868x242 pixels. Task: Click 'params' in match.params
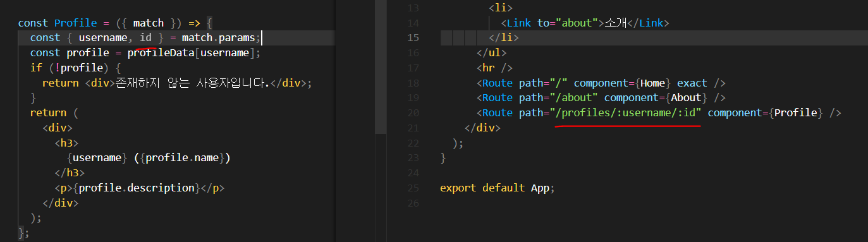(236, 38)
